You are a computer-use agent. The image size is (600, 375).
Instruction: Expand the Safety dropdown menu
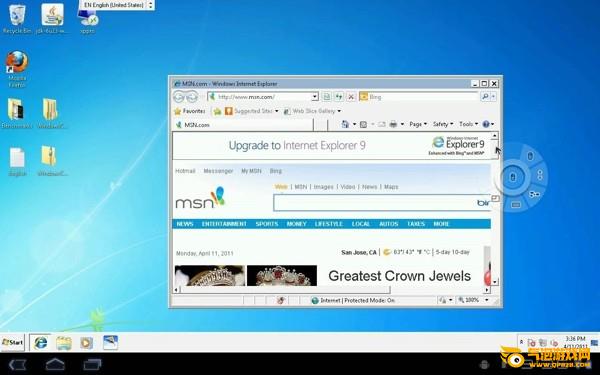pyautogui.click(x=443, y=124)
